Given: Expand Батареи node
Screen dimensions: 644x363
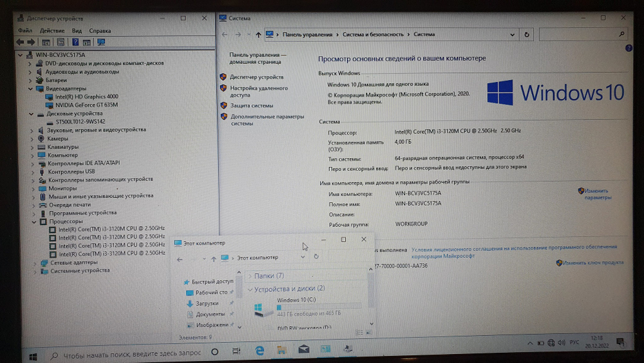Looking at the screenshot, I should (30, 80).
